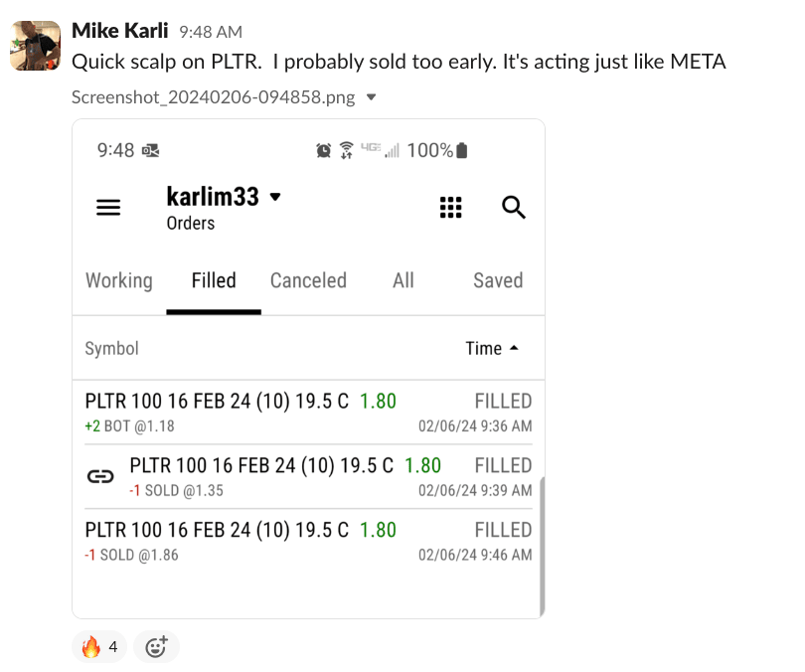Click the orders list scrollbar
The height and width of the screenshot is (672, 805).
tap(541, 547)
